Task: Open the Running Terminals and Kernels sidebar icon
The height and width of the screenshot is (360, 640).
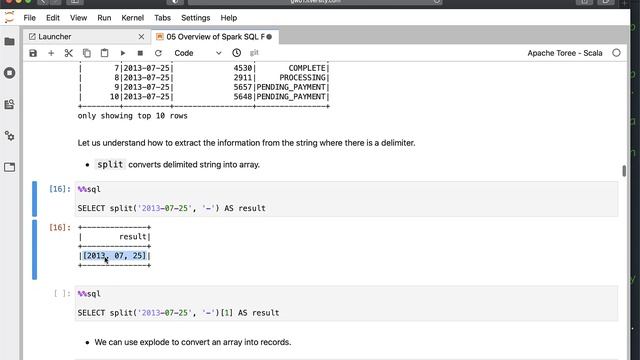Action: 9,73
